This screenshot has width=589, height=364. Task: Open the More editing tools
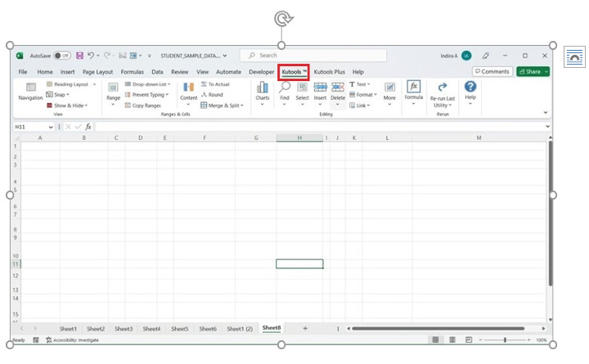389,92
